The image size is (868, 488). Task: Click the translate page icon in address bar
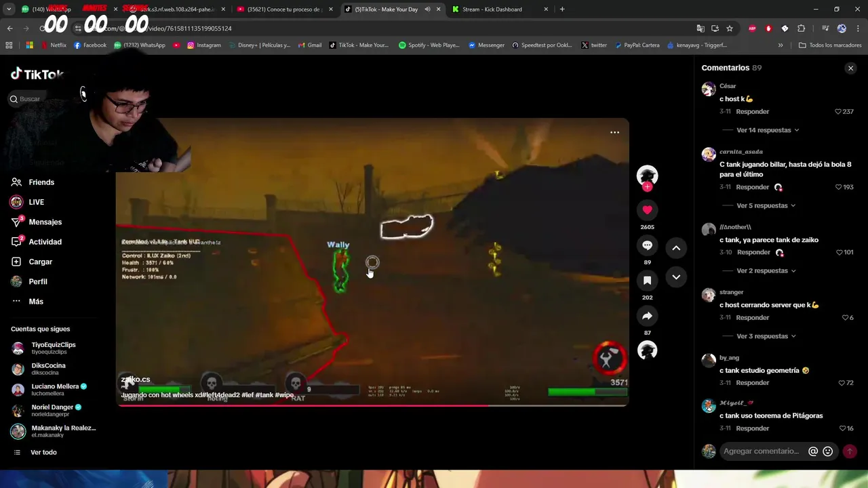click(x=701, y=28)
